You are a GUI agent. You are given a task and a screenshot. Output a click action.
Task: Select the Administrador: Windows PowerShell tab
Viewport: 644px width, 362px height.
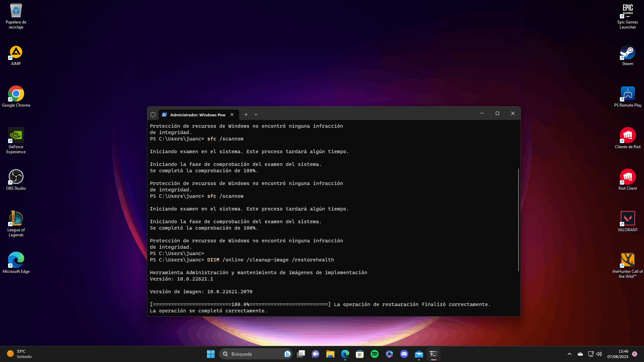[197, 115]
